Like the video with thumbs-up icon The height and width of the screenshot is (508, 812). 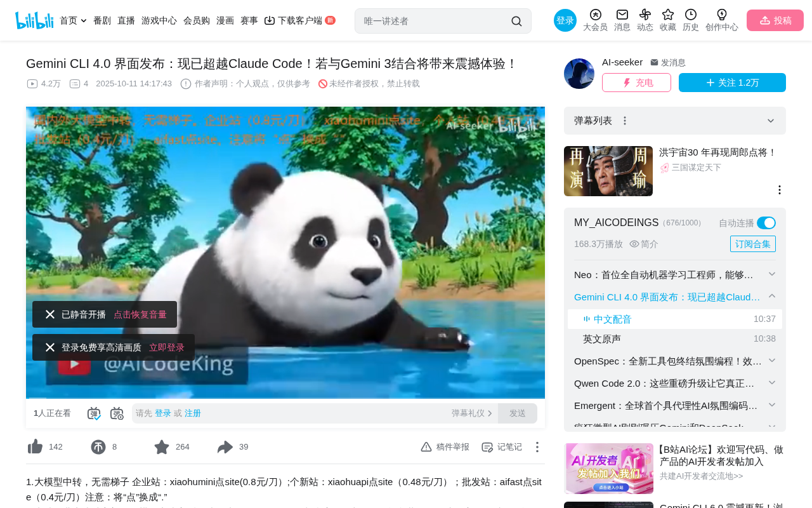[x=35, y=447]
